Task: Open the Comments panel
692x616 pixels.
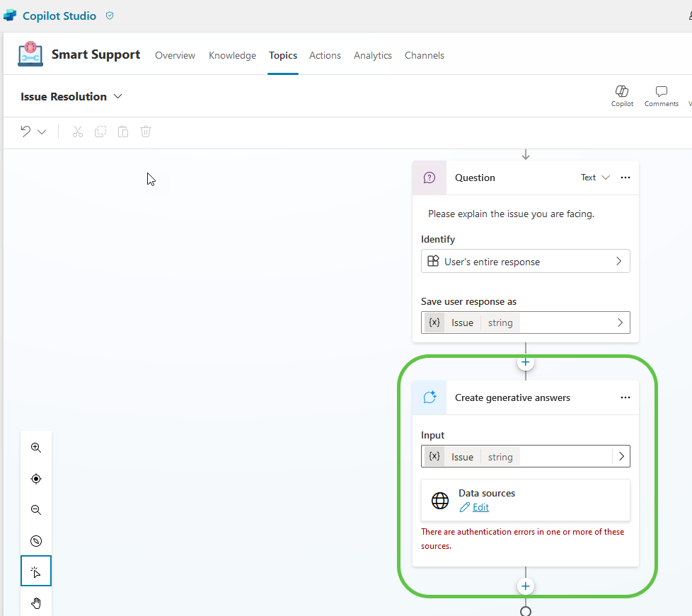Action: point(661,94)
